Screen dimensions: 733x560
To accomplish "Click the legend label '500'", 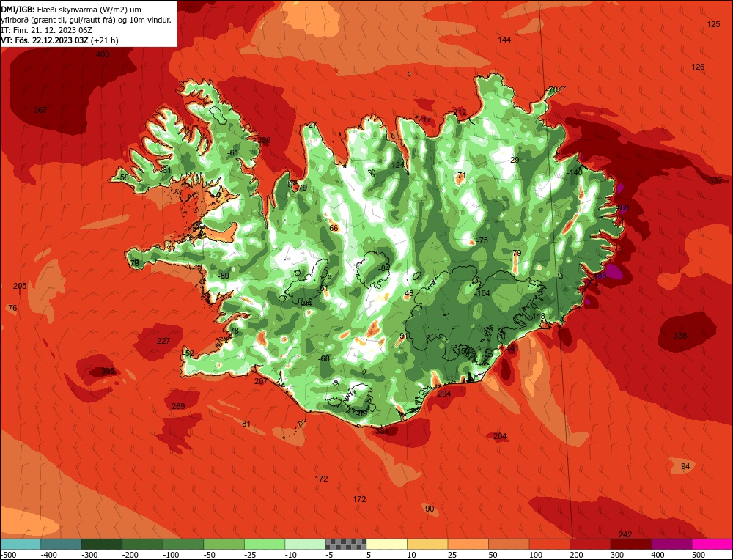I will (x=699, y=555).
